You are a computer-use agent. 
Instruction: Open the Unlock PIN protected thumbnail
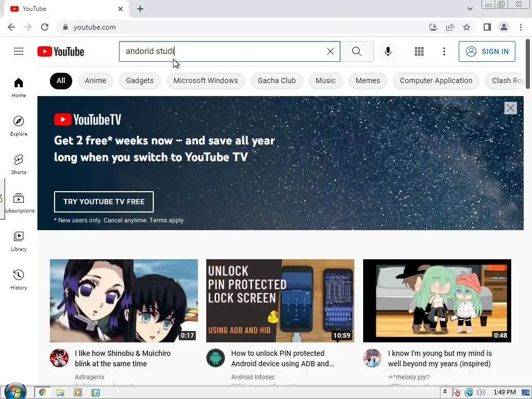(280, 301)
